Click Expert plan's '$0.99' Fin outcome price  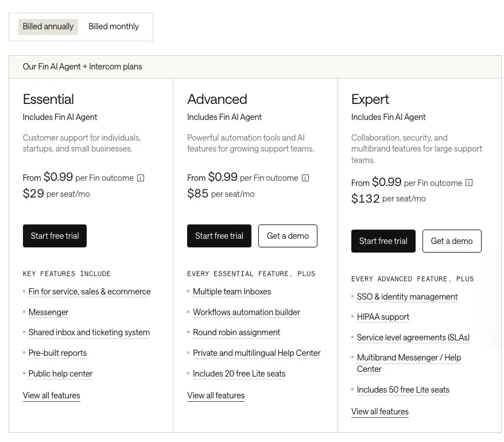pyautogui.click(x=387, y=182)
